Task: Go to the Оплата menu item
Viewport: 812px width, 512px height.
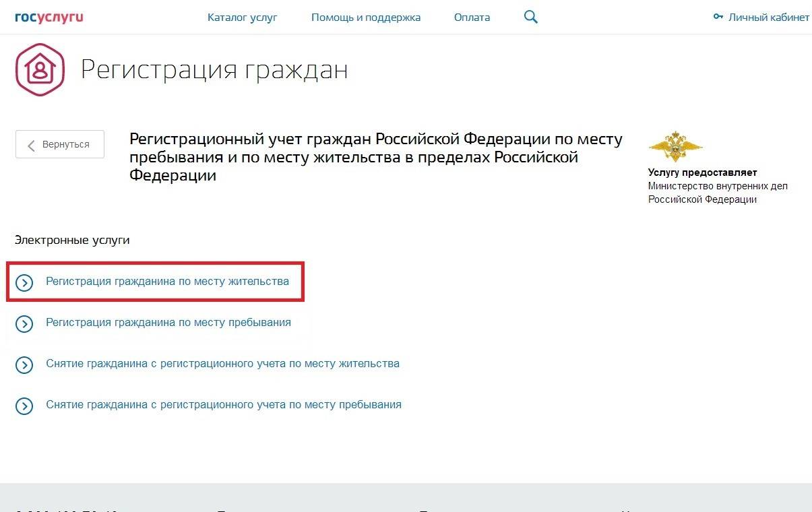Action: click(472, 18)
